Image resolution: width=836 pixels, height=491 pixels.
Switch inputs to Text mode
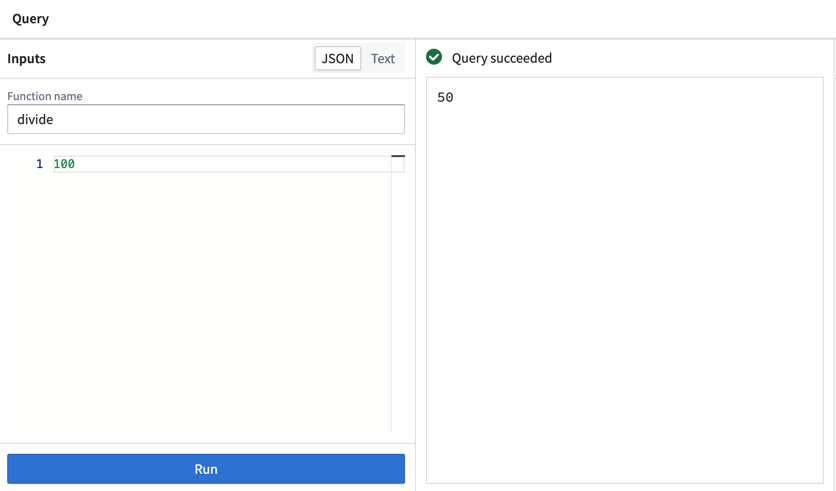point(383,58)
